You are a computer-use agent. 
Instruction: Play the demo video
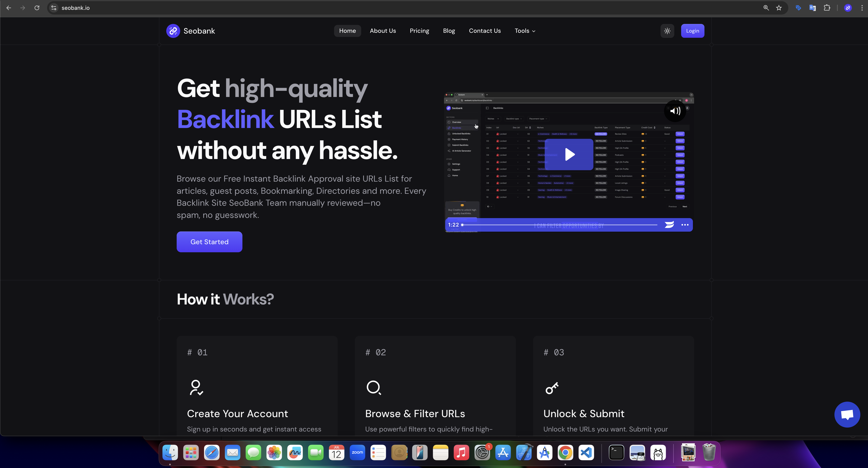click(x=569, y=154)
